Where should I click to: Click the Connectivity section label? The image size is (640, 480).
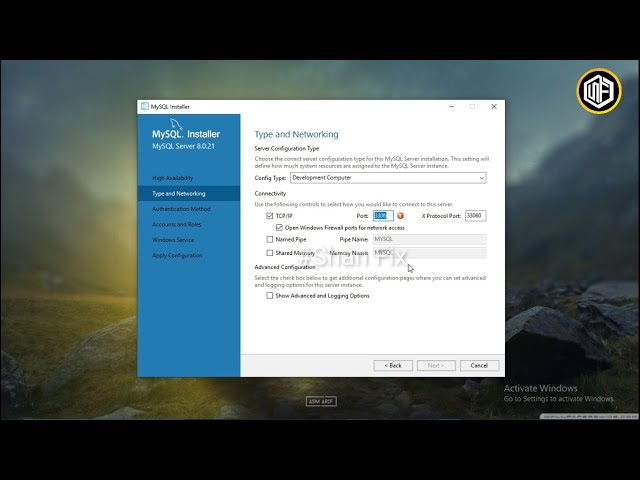coord(270,193)
